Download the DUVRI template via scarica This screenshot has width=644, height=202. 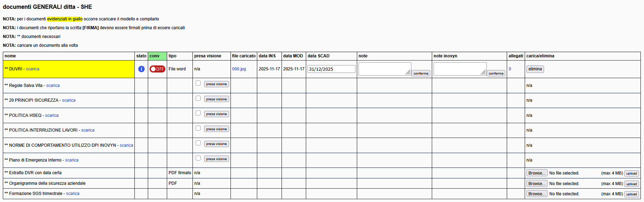point(32,69)
